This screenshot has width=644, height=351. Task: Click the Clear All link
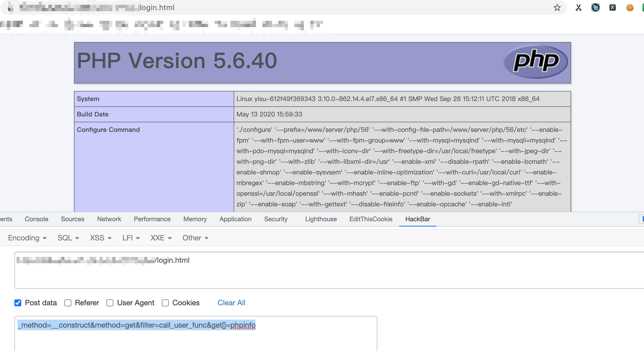tap(231, 303)
